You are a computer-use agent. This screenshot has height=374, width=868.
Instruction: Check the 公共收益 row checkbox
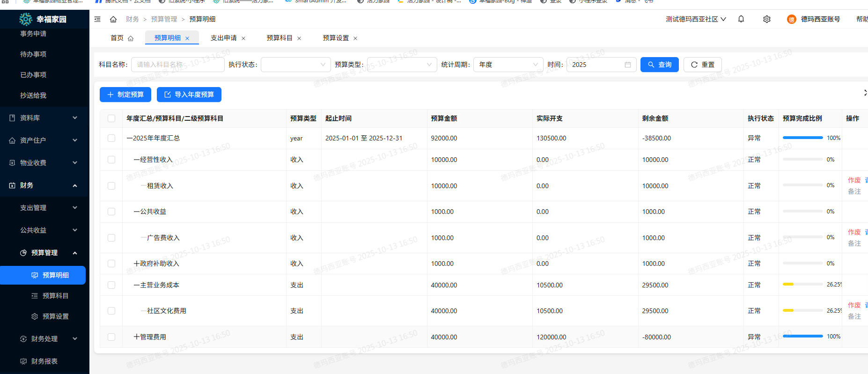(x=111, y=212)
